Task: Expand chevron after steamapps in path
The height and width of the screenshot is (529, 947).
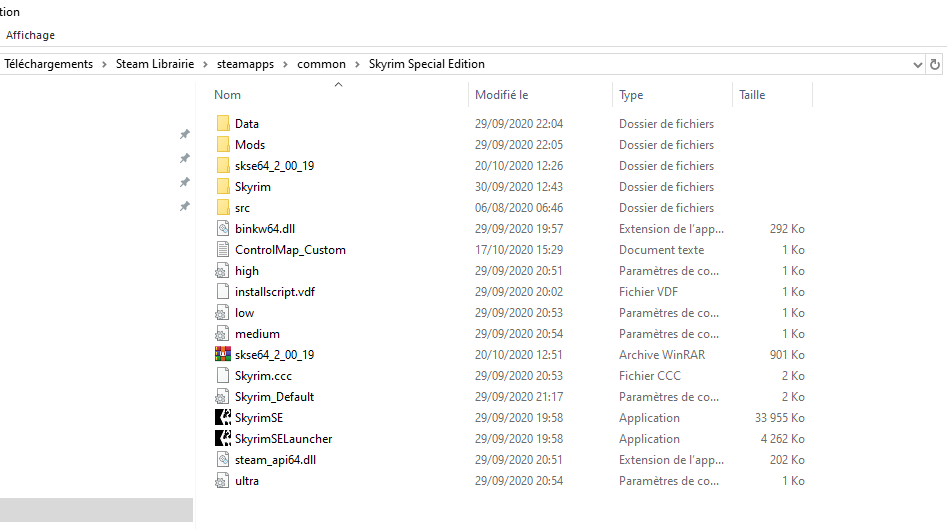Action: (285, 65)
